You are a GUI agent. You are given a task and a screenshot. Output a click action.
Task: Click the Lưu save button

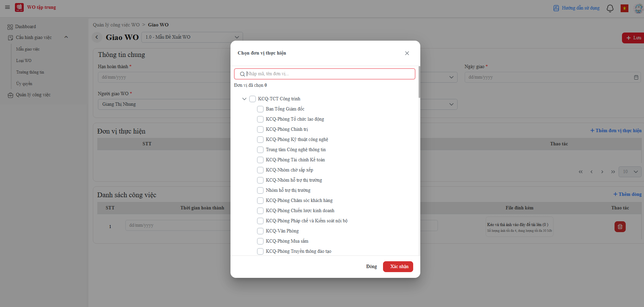[633, 38]
